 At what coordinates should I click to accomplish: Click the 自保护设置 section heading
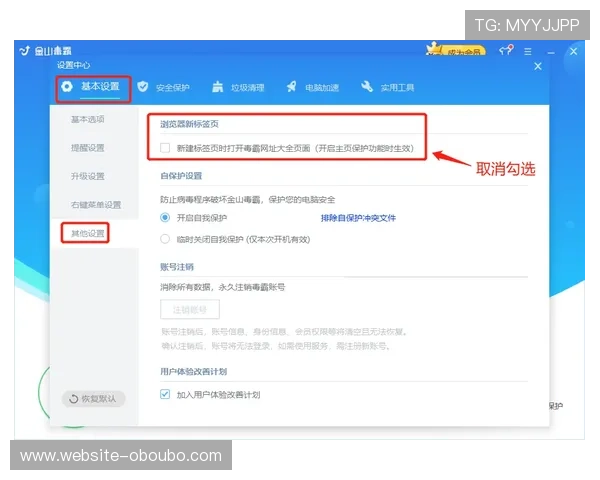click(181, 176)
